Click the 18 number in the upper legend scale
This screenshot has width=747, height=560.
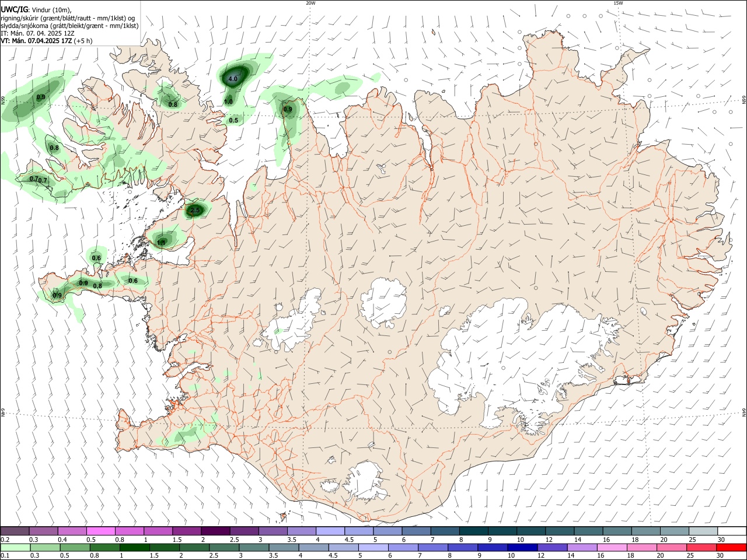click(x=635, y=540)
